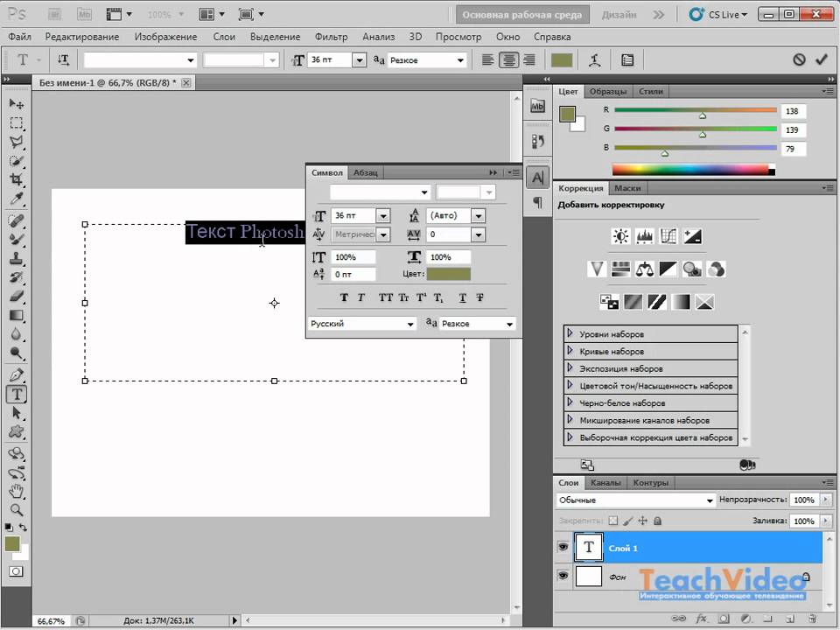840x630 pixels.
Task: Select the Pen tool
Action: click(x=16, y=374)
